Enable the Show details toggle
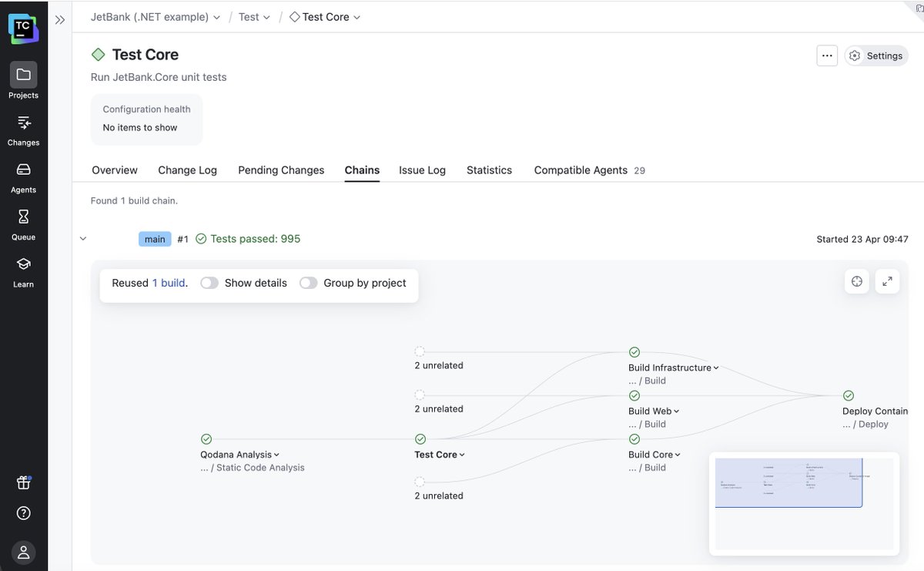 pyautogui.click(x=209, y=283)
